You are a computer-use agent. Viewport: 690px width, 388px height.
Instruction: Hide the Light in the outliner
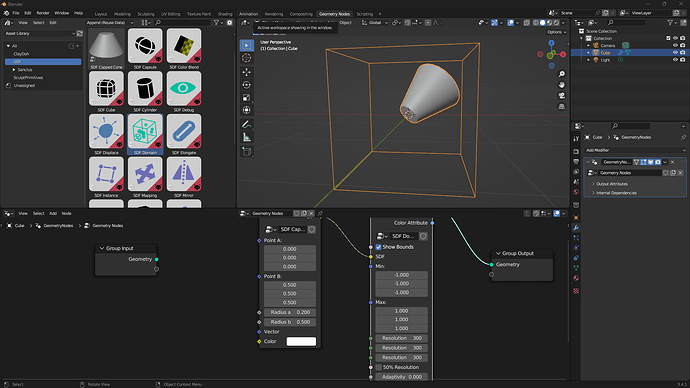pyautogui.click(x=675, y=60)
